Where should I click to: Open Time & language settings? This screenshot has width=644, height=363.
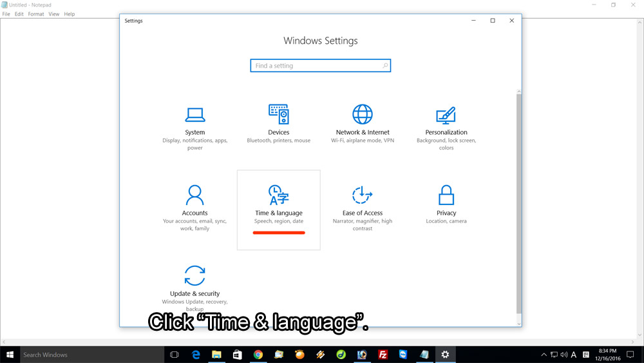[278, 210]
